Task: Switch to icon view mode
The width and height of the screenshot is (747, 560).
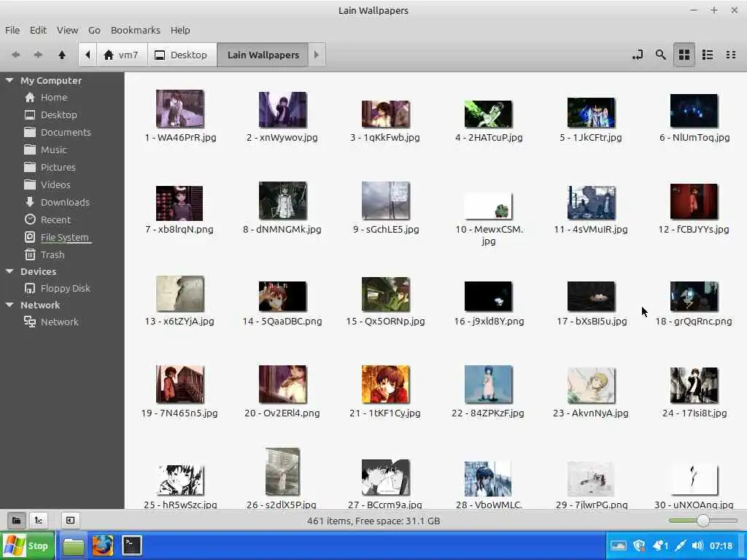Action: (684, 55)
